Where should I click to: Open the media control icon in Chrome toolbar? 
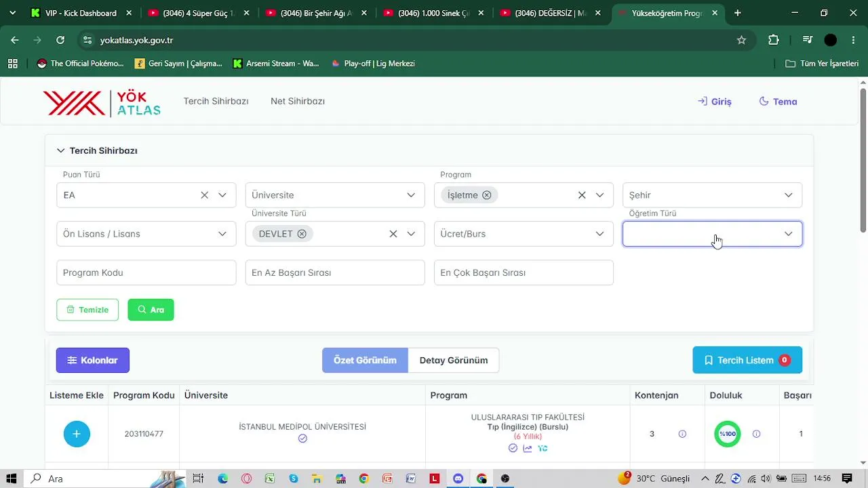pyautogui.click(x=807, y=40)
